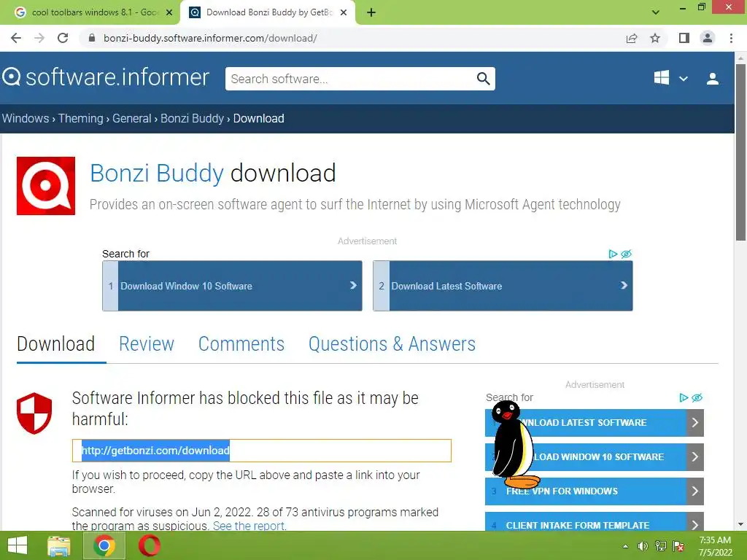Screen dimensions: 747x560
Task: Open the Action Center flag icon
Action: [x=678, y=546]
